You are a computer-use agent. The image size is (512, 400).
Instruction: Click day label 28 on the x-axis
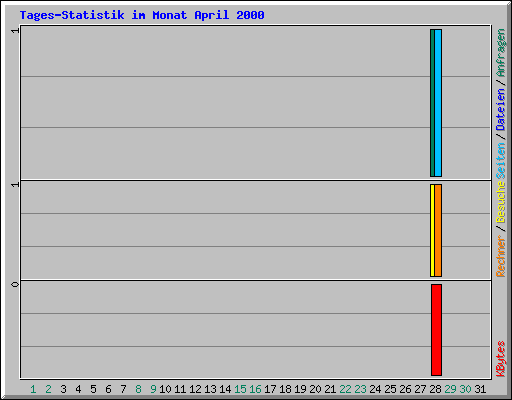pyautogui.click(x=435, y=389)
